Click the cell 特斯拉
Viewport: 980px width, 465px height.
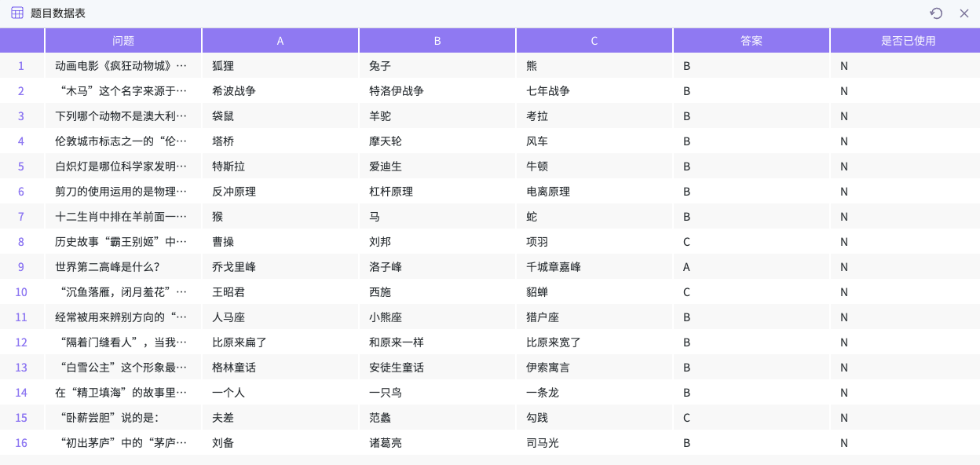280,167
